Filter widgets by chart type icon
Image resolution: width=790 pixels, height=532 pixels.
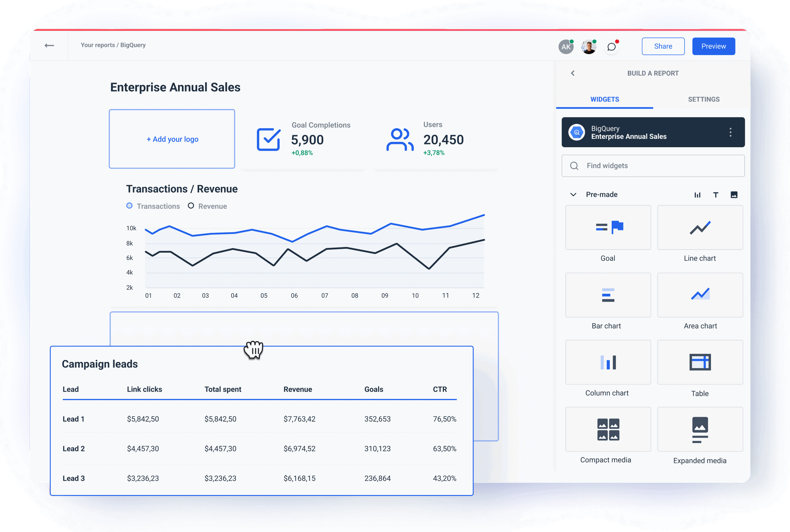[697, 195]
